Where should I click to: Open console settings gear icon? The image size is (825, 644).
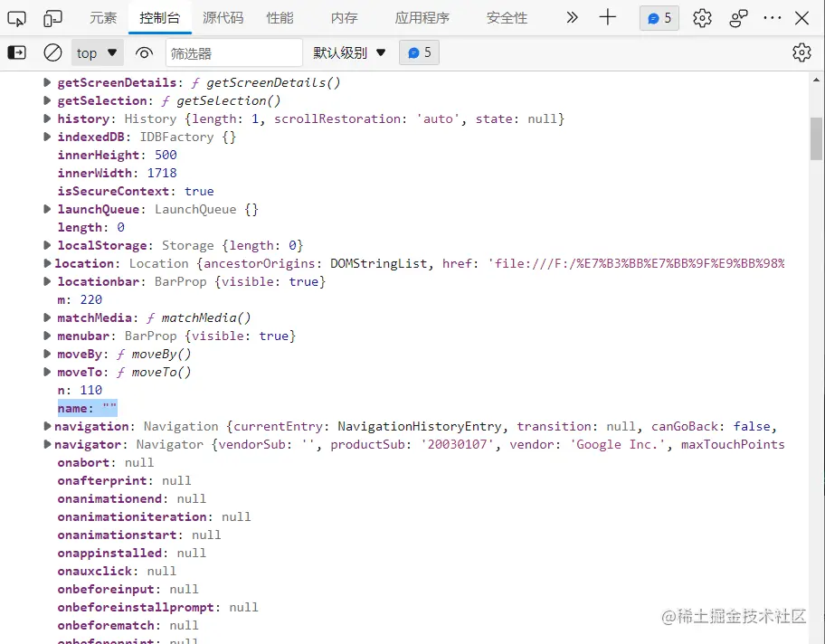(801, 52)
